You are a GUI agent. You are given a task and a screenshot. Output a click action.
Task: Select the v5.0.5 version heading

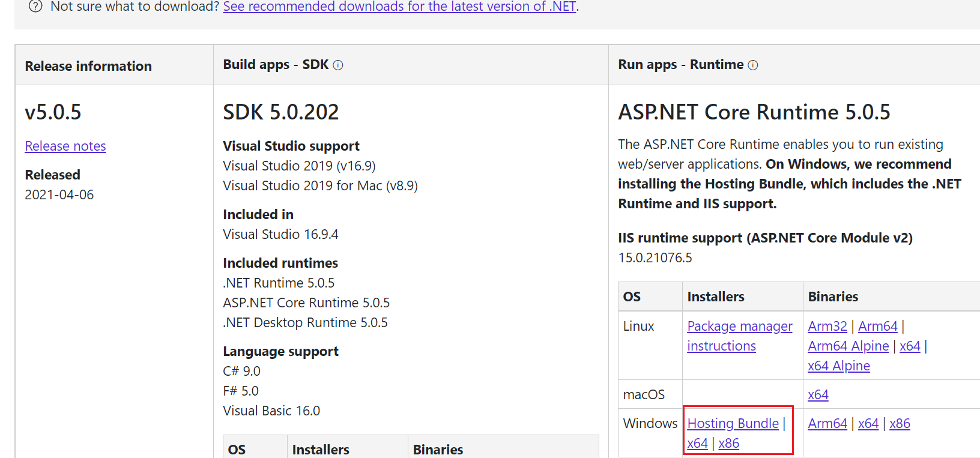(53, 112)
